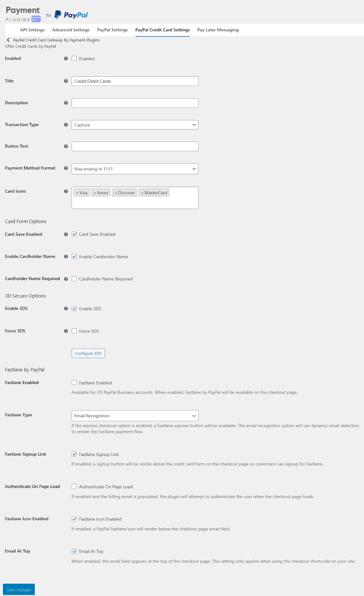Click the 'Card Form Options' section heading
This screenshot has height=596, width=364.
point(26,221)
